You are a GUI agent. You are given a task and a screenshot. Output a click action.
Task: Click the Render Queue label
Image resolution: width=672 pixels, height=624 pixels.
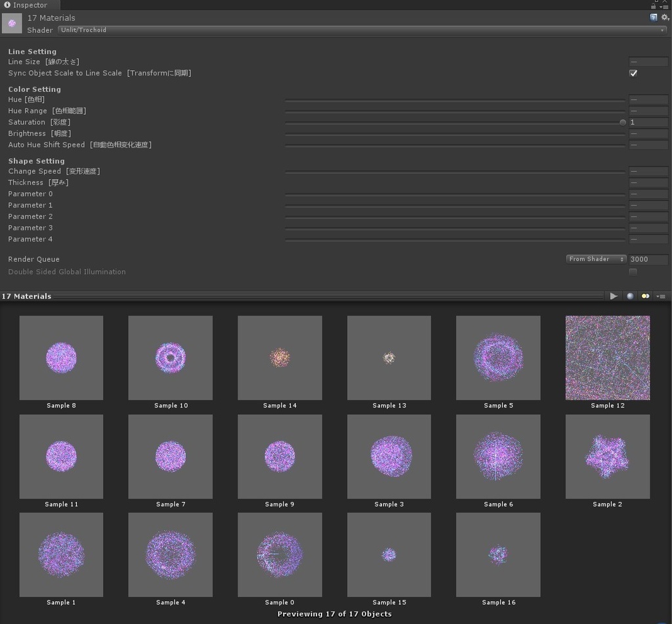coord(34,259)
